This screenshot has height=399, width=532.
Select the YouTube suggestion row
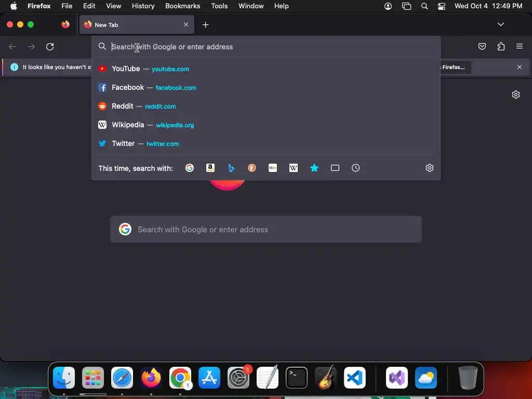coord(266,69)
